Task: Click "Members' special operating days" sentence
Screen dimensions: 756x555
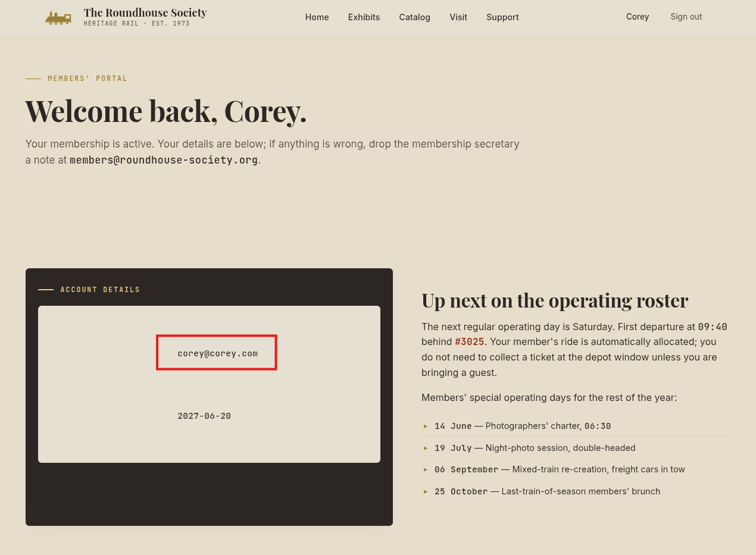Action: point(549,397)
